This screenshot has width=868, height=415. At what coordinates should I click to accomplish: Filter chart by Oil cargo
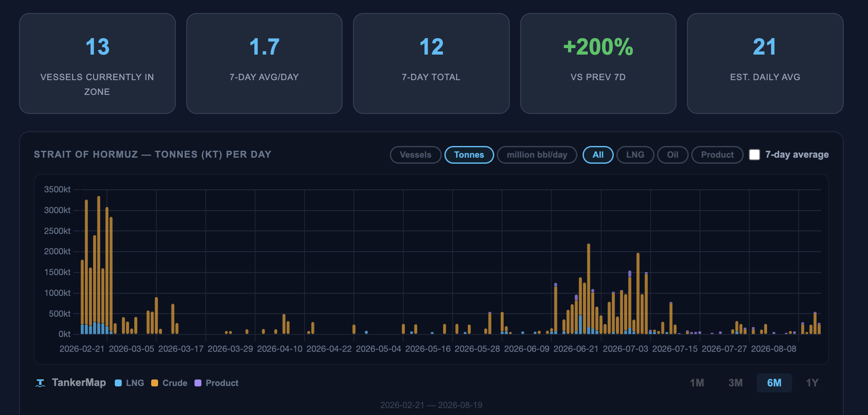[x=673, y=155]
